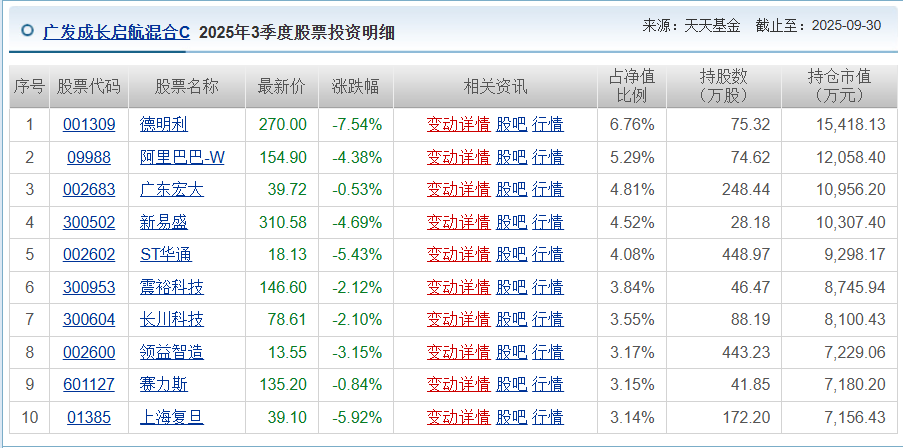Open 行情 for 长川科技

coord(548,320)
